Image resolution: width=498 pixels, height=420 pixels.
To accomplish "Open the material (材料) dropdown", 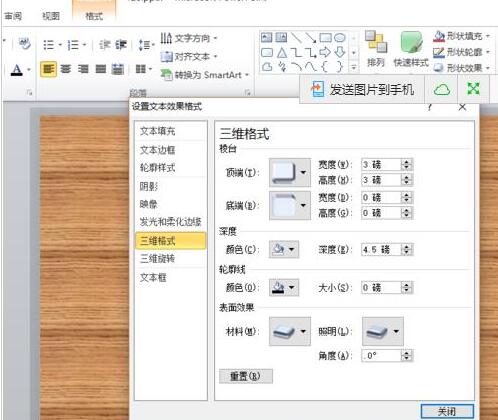I will pyautogui.click(x=290, y=331).
